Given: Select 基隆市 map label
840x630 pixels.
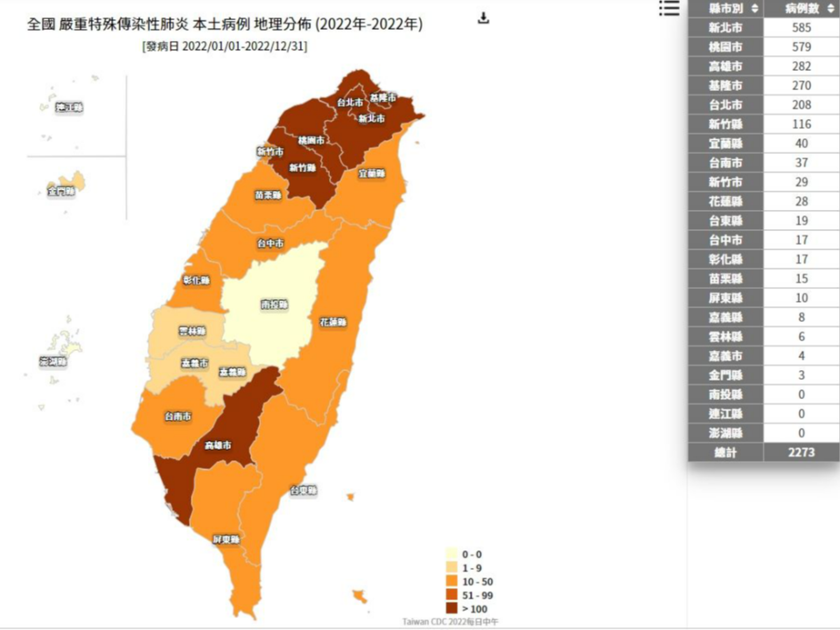Looking at the screenshot, I should (x=383, y=97).
